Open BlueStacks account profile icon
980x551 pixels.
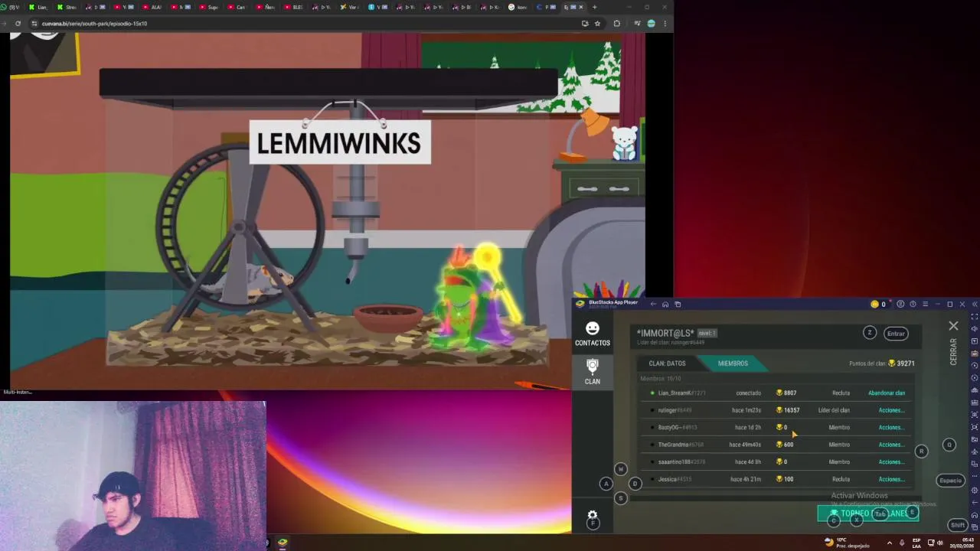click(900, 304)
